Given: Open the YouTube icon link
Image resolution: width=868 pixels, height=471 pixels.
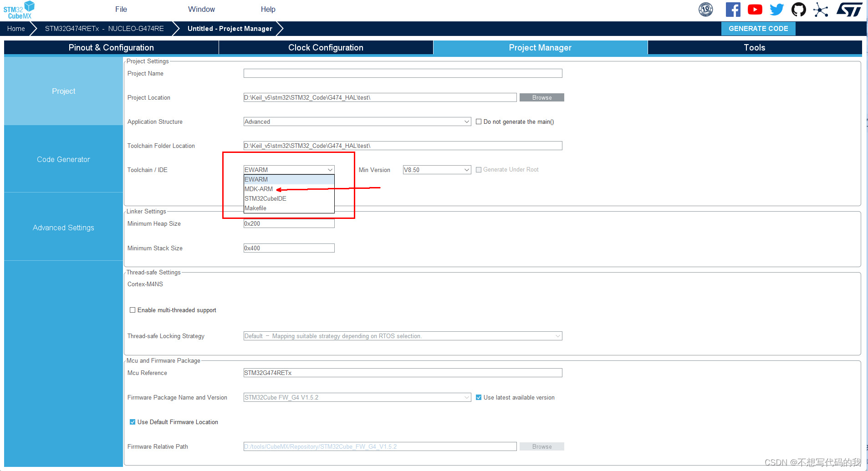Looking at the screenshot, I should (755, 10).
